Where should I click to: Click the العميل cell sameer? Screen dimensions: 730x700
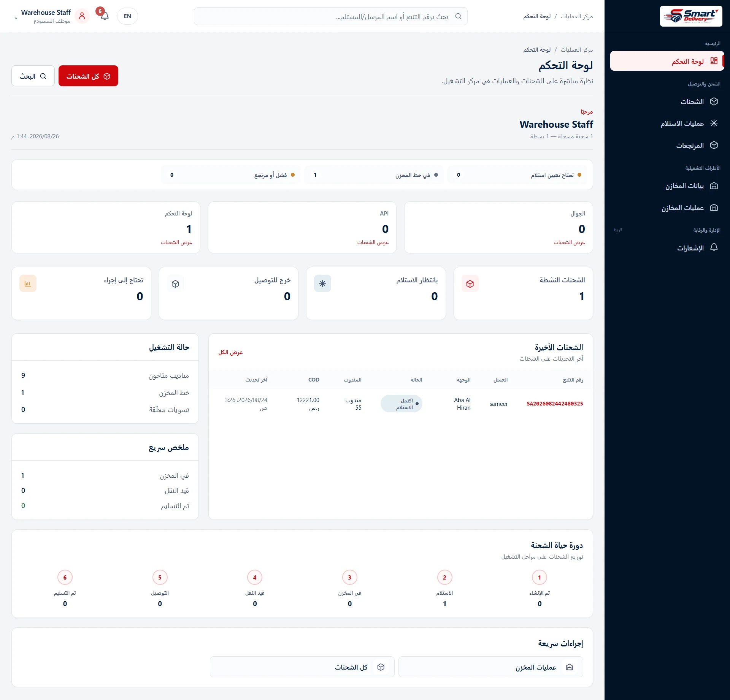click(498, 404)
